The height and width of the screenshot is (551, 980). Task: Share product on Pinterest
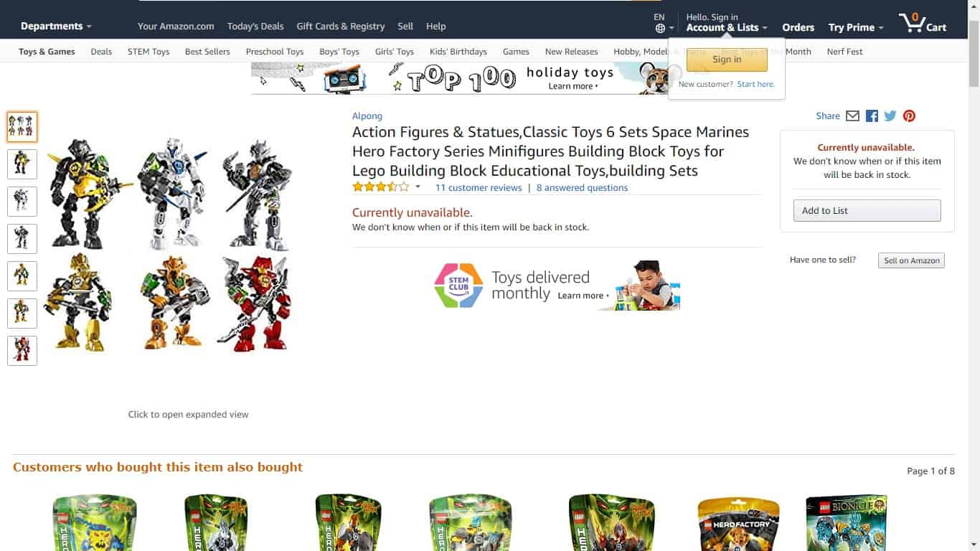pos(909,116)
